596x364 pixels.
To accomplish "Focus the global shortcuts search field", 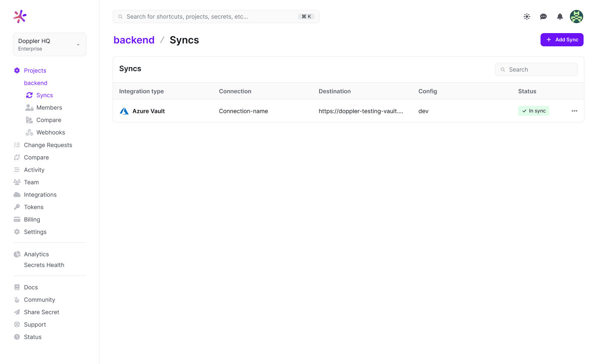I will coord(216,17).
